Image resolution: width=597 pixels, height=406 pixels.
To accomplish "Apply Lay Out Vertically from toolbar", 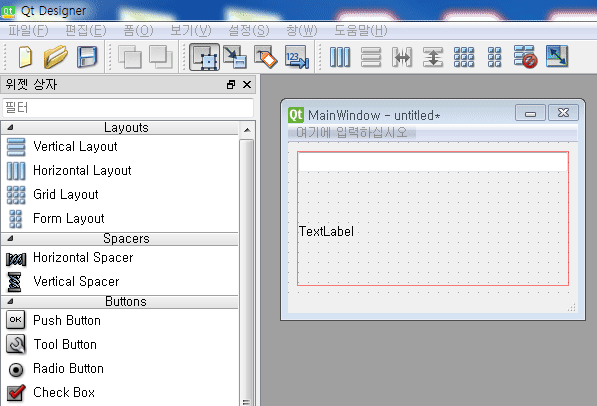I will [371, 57].
